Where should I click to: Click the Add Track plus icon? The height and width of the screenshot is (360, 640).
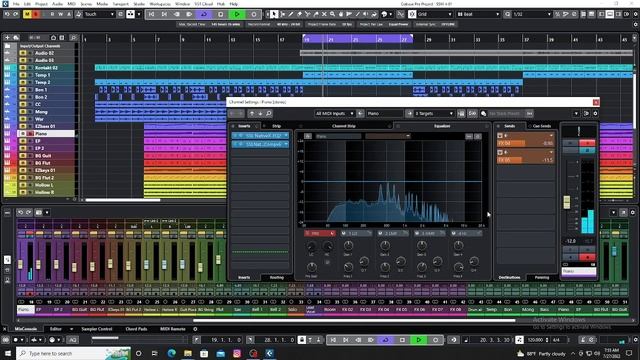pyautogui.click(x=7, y=38)
